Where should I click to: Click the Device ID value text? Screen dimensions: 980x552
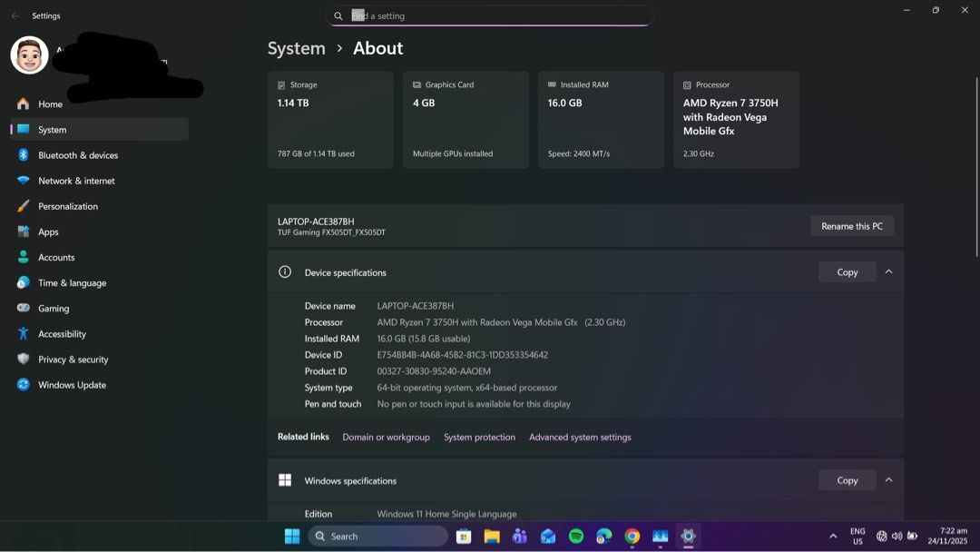tap(463, 354)
